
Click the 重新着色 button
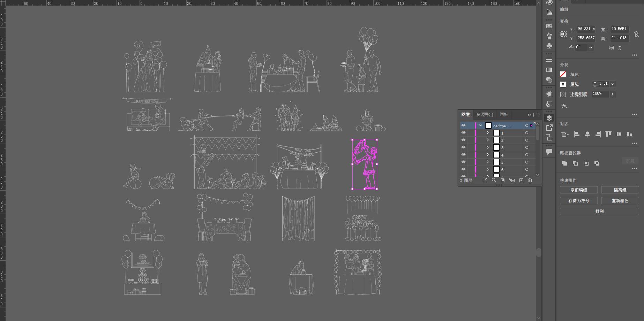620,201
